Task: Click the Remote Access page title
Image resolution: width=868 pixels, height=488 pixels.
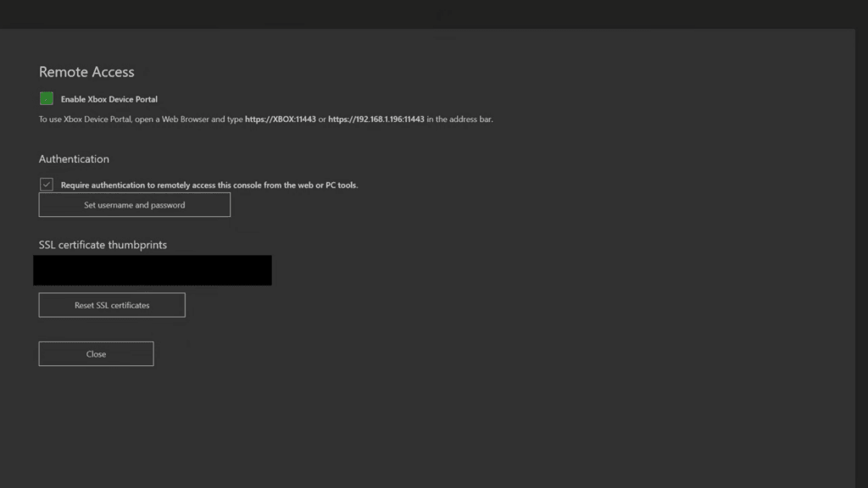Action: coord(86,72)
